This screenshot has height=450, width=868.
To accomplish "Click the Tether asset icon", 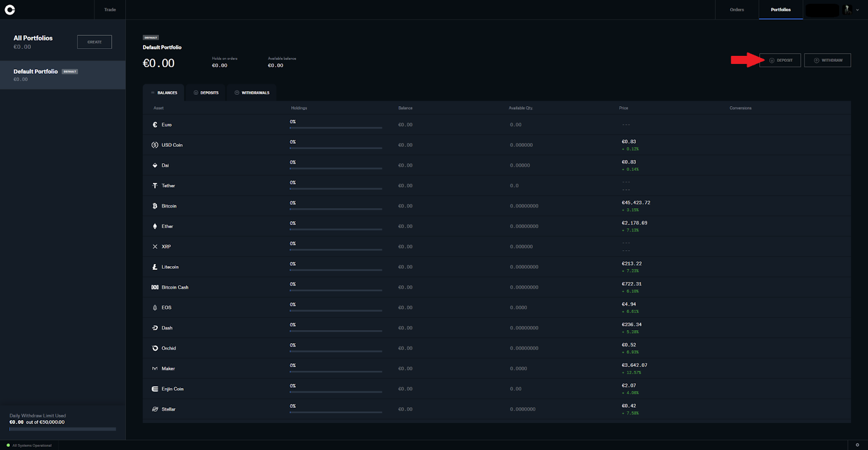I will point(155,185).
